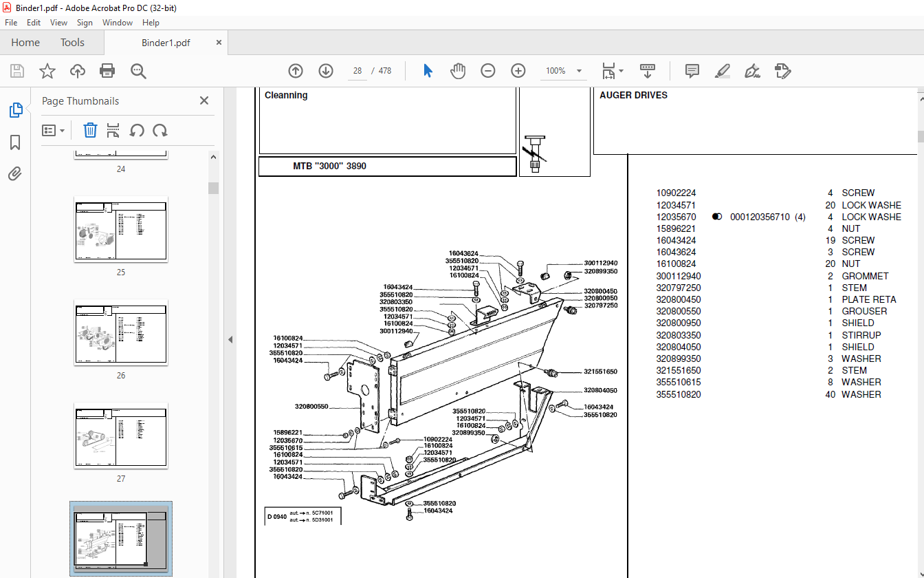Click replacement number 000120356710
The image size is (924, 578).
point(760,217)
